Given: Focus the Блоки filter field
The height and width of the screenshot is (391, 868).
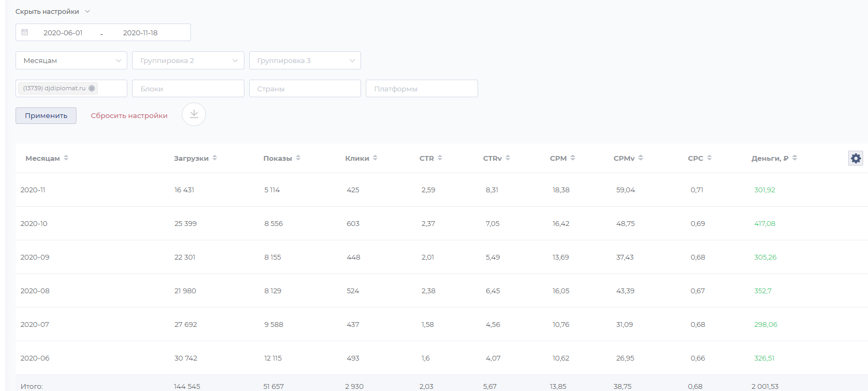Looking at the screenshot, I should click(188, 89).
